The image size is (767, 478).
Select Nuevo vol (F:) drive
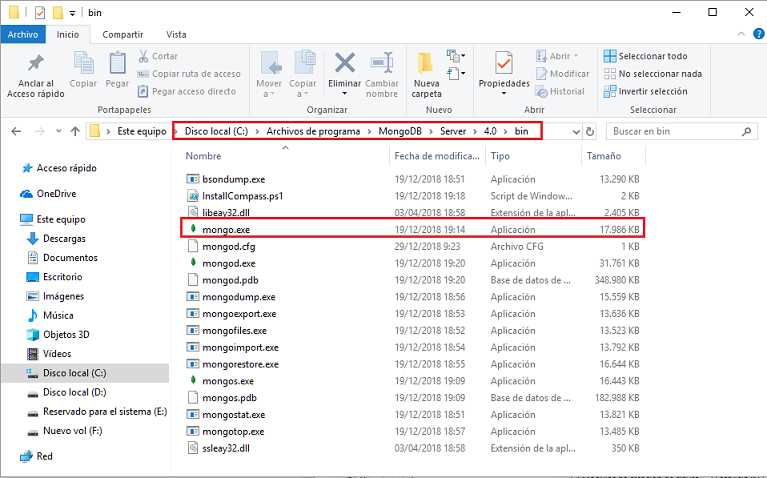coord(72,431)
